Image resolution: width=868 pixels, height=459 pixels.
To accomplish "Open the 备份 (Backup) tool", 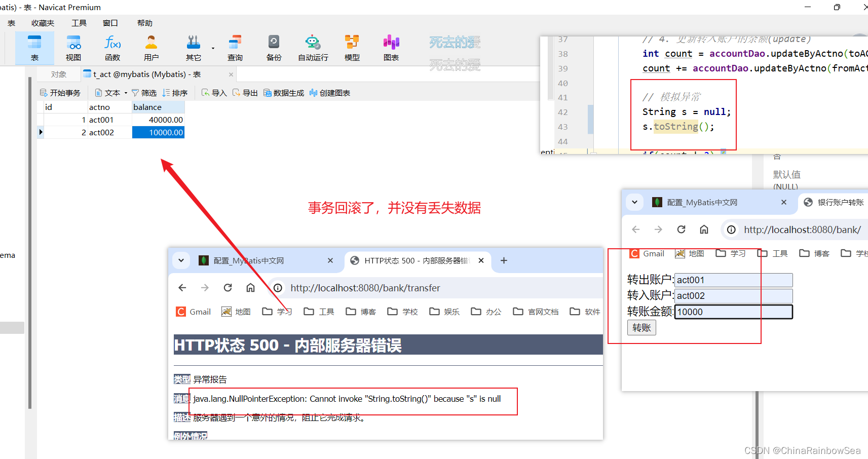I will [x=274, y=47].
